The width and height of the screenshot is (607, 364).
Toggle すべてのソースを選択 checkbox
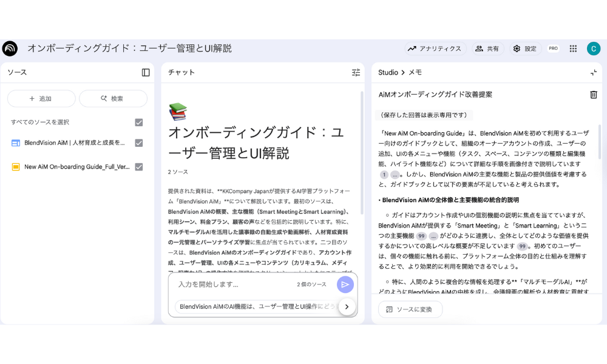pyautogui.click(x=139, y=122)
